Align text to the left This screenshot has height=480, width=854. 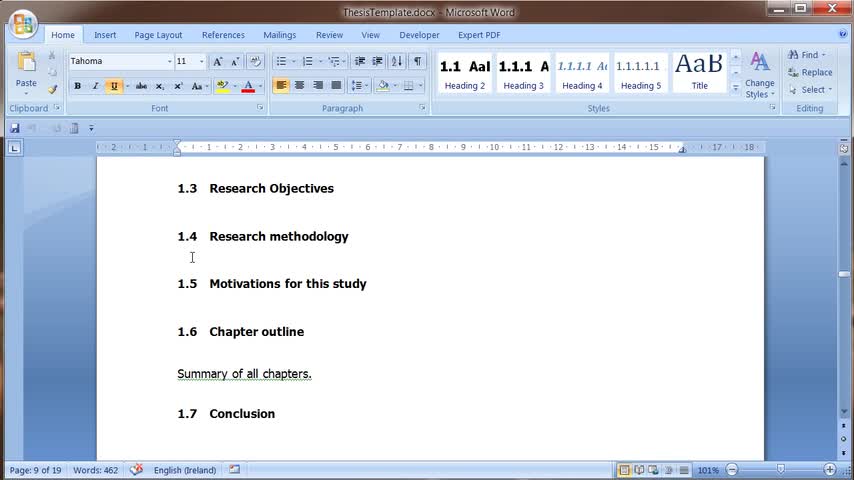coord(281,86)
